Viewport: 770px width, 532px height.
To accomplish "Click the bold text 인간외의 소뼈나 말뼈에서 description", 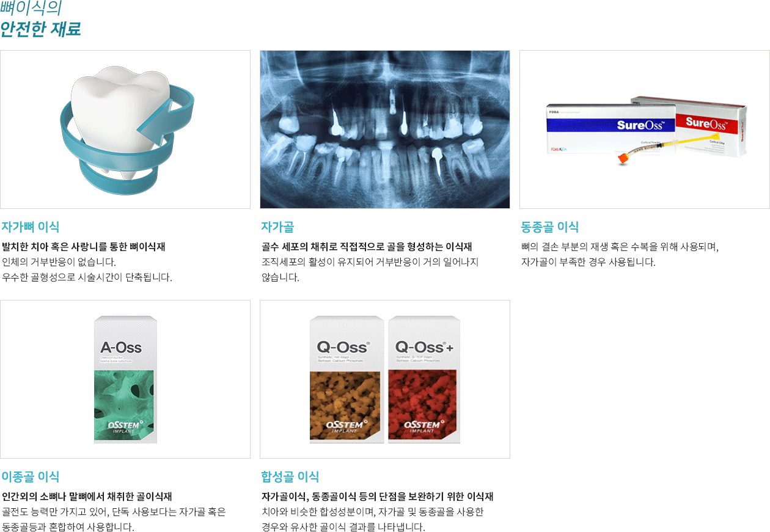I will tap(87, 496).
